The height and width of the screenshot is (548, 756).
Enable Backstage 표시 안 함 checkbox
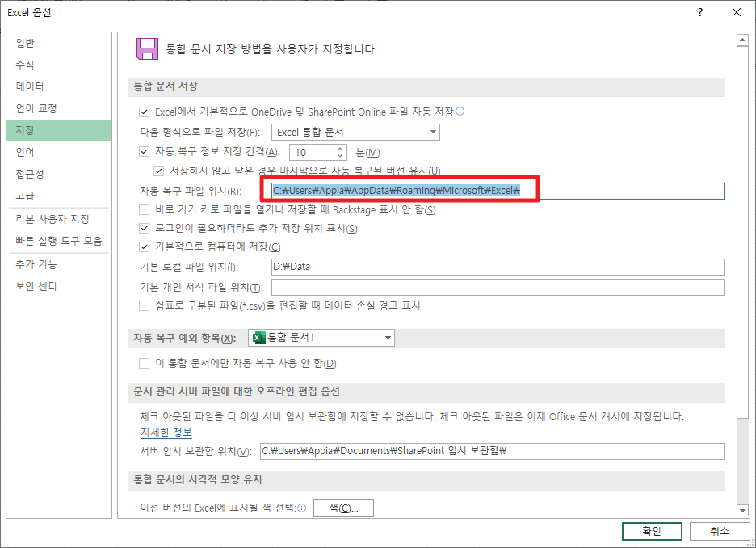coord(144,210)
